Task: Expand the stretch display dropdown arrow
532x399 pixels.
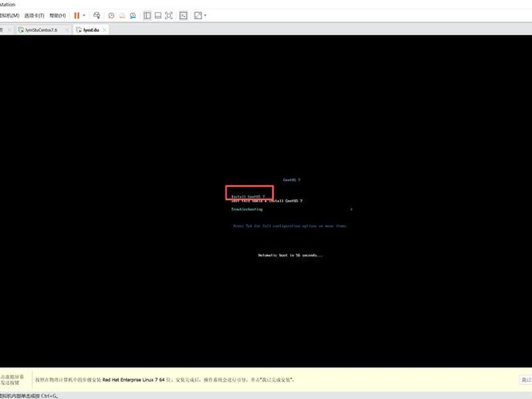Action: tap(205, 15)
